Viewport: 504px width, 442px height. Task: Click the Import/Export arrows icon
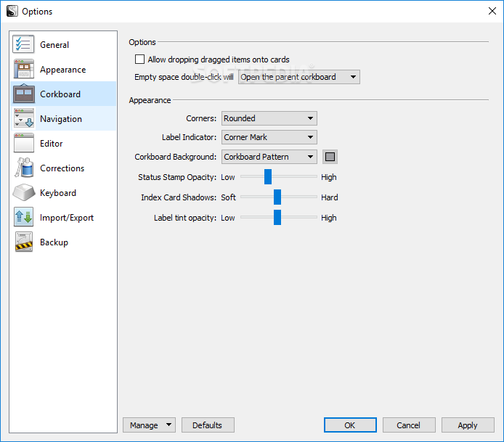[23, 217]
